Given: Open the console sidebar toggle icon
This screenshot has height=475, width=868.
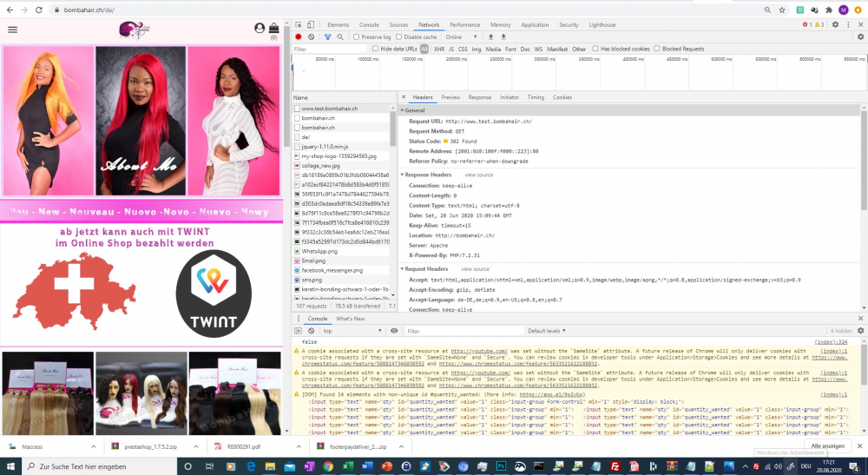Looking at the screenshot, I should pos(299,331).
